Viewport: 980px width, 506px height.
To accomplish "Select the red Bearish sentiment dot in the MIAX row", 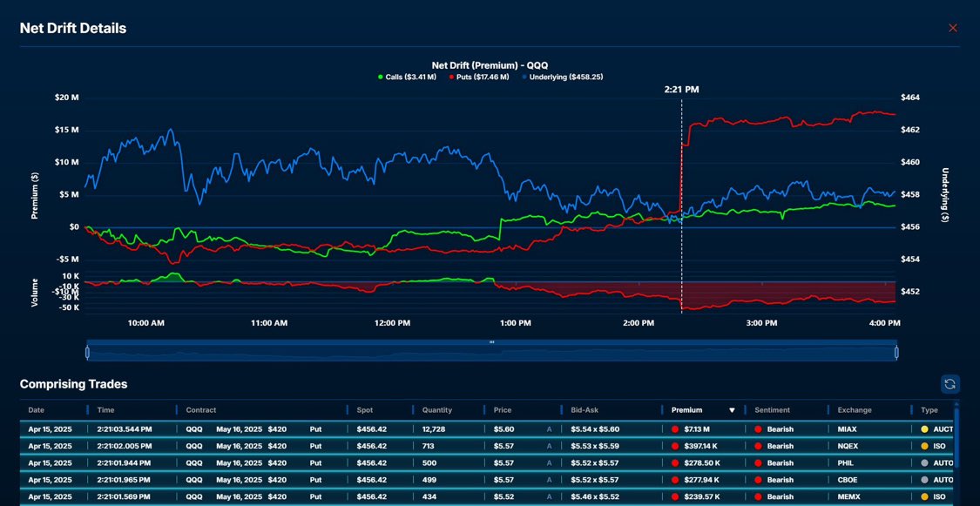I will coord(758,428).
